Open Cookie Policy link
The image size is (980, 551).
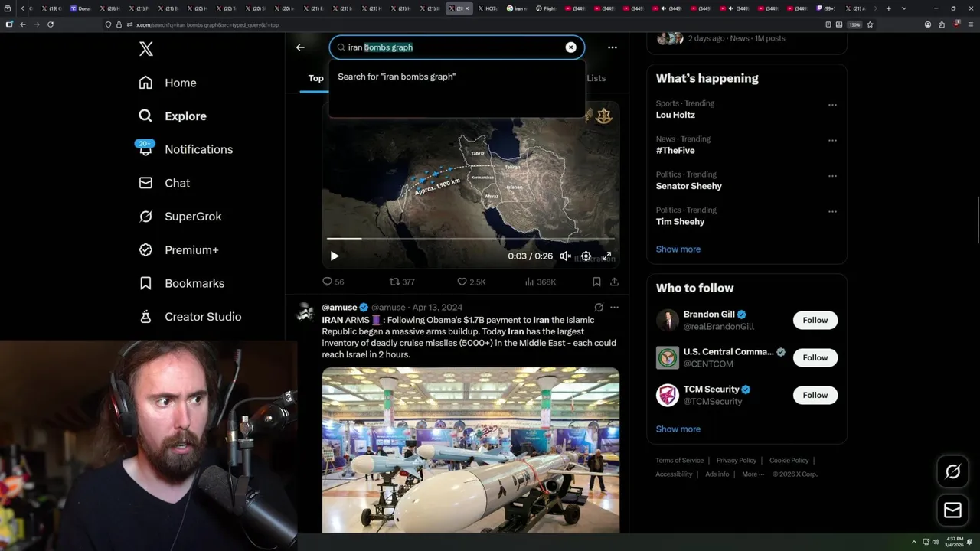pos(789,461)
